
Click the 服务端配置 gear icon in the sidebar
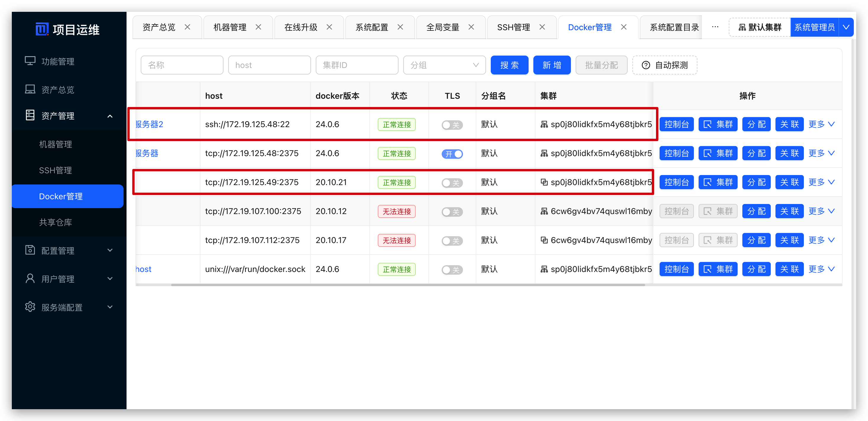(30, 307)
